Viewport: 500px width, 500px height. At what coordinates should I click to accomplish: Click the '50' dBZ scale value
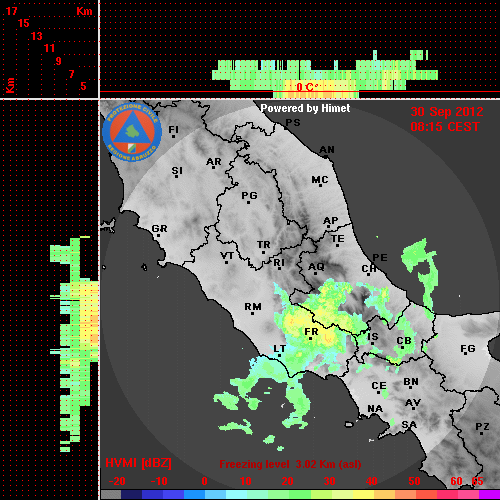click(414, 481)
